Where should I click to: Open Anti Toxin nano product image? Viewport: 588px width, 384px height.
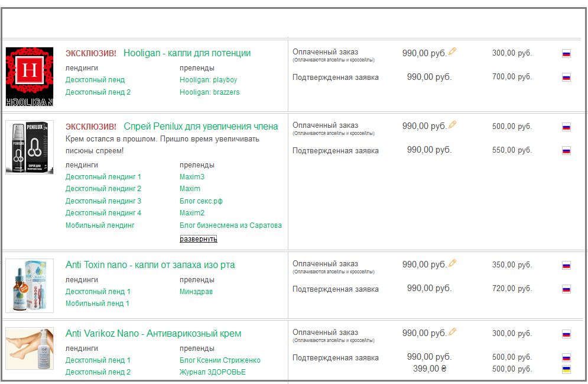(x=30, y=286)
